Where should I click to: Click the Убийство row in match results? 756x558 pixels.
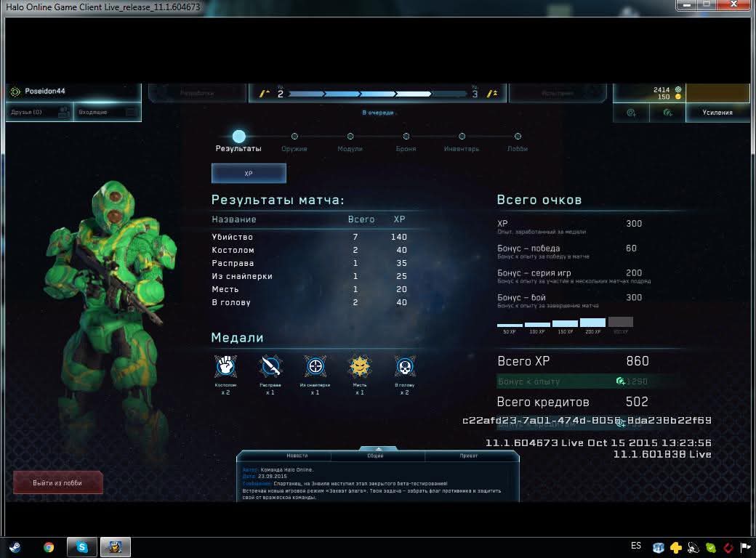(x=310, y=237)
